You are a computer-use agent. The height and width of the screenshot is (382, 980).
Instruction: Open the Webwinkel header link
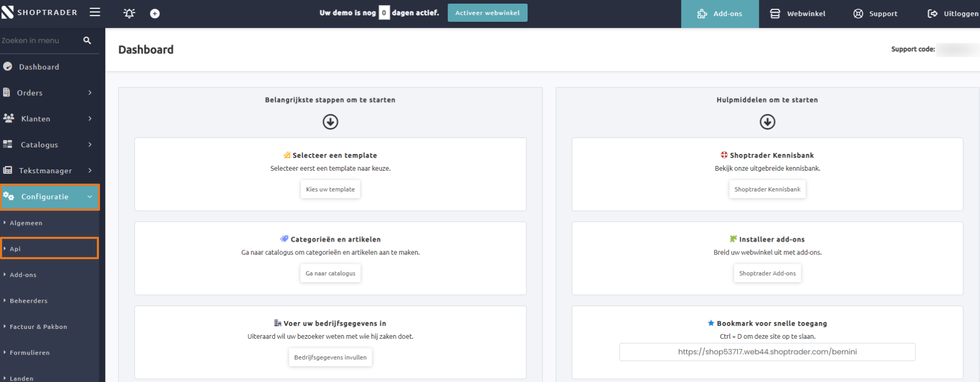tap(798, 14)
